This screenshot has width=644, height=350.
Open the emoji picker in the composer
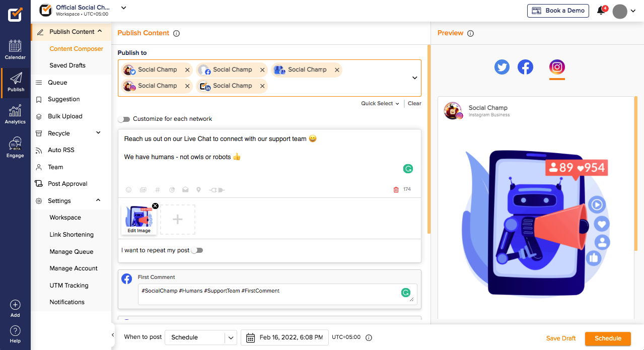coord(129,190)
